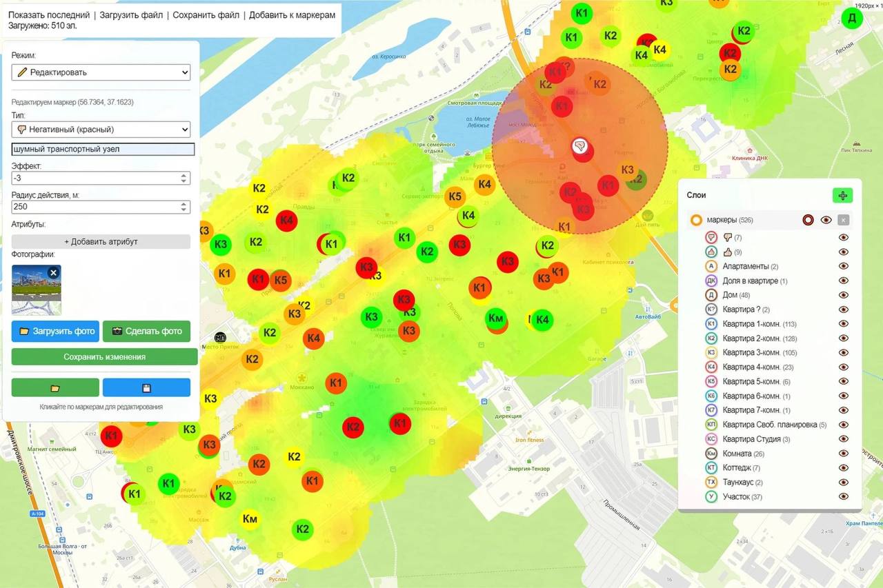Click Сохранить изменения to save the marker
Screen dimensions: 883x588
point(105,356)
